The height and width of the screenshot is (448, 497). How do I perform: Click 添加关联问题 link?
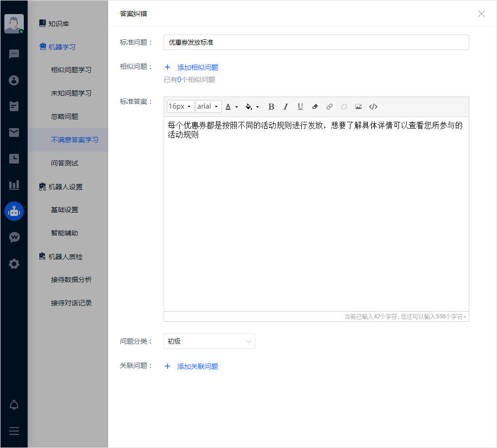197,367
